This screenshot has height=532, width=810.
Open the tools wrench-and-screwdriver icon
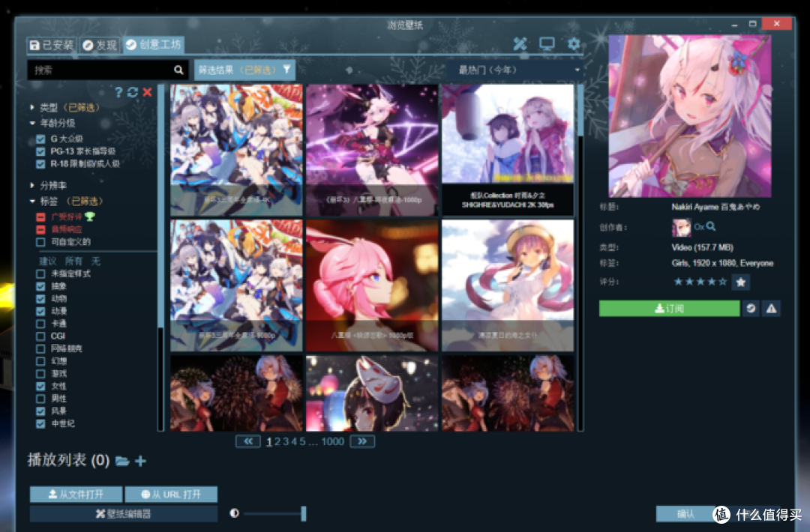[520, 44]
